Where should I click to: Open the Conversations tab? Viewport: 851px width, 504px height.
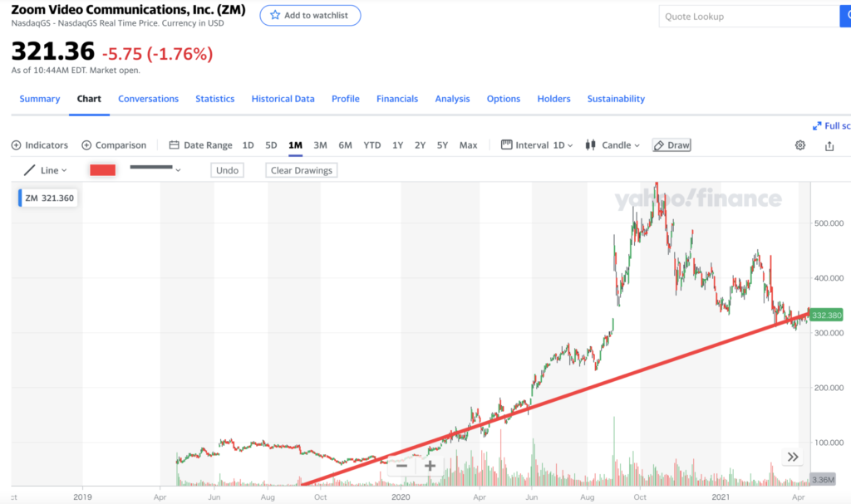pyautogui.click(x=148, y=99)
